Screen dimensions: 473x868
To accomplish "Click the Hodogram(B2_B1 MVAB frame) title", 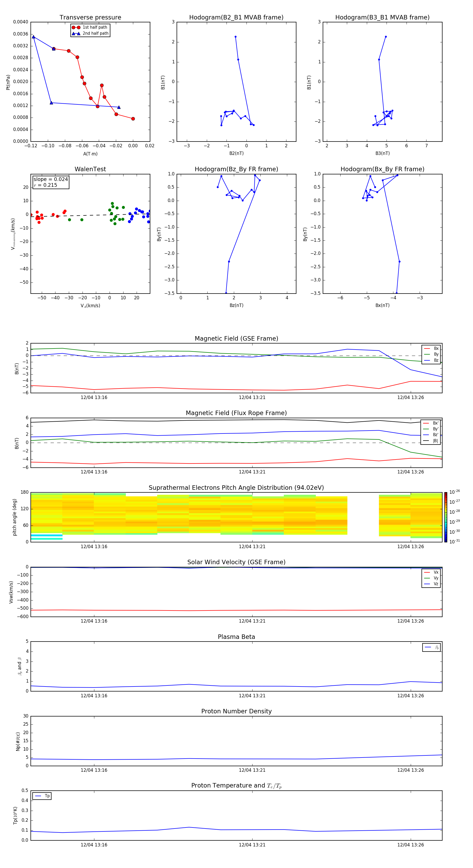I will pos(236,18).
